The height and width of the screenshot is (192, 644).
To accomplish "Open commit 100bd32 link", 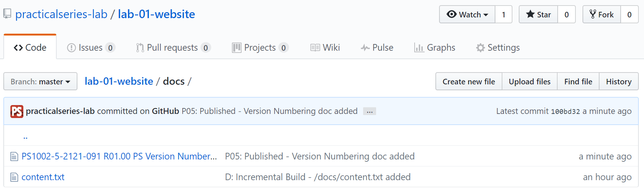I will (565, 112).
